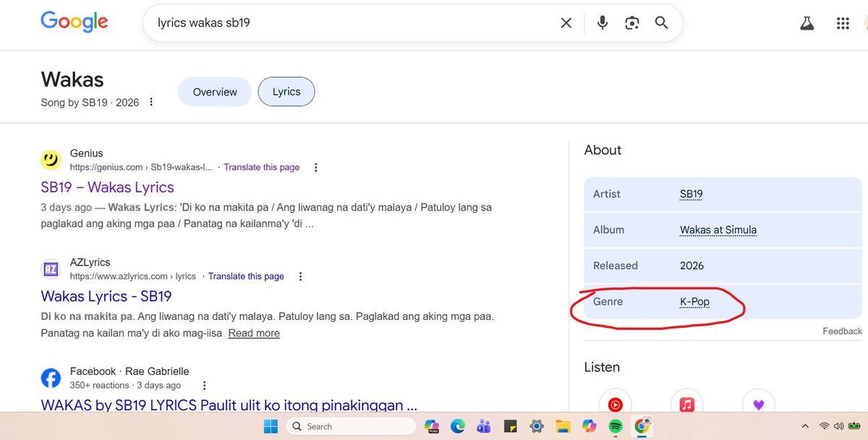The width and height of the screenshot is (868, 440).
Task: Click the Wakas song title heading
Action: [72, 80]
